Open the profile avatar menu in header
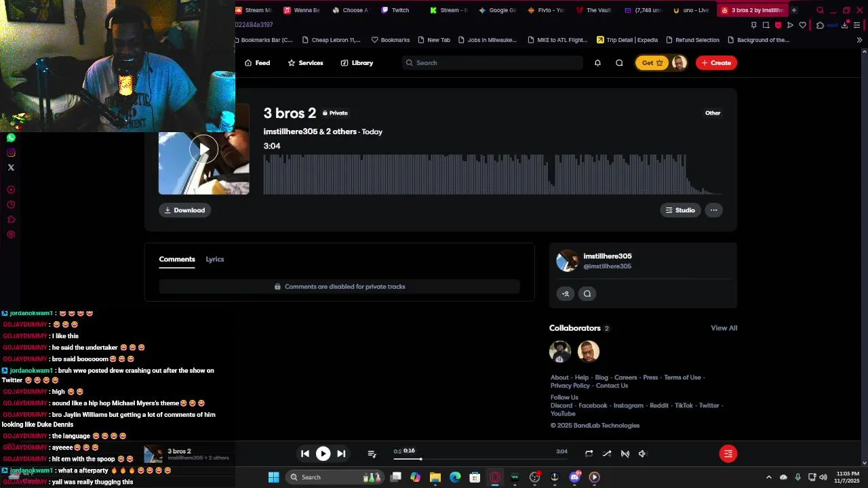This screenshot has height=488, width=868. 679,63
